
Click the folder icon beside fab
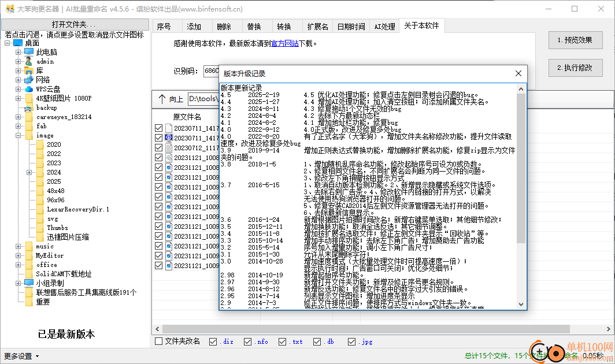29,126
